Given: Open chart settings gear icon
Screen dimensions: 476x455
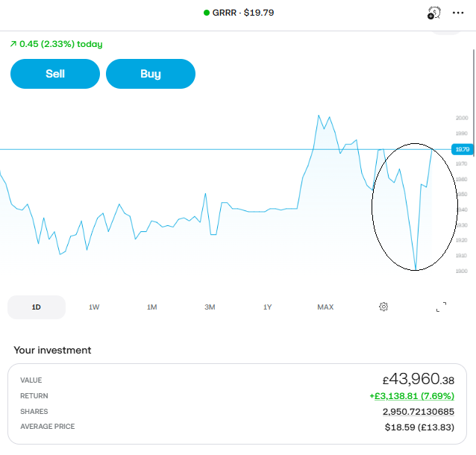Looking at the screenshot, I should 383,307.
